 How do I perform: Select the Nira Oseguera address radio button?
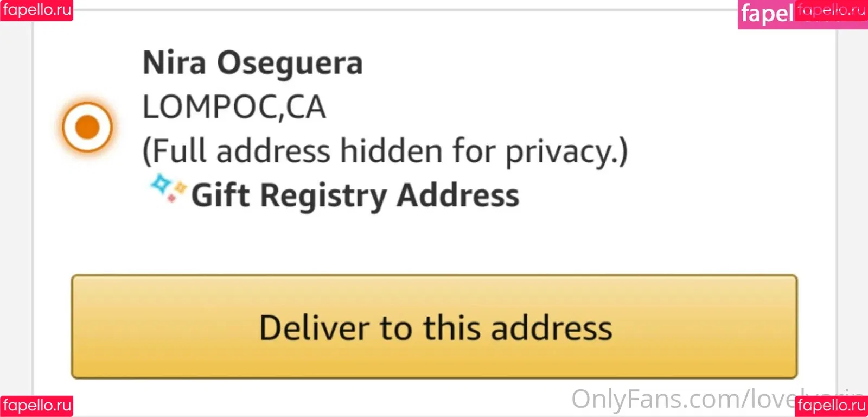click(x=87, y=127)
